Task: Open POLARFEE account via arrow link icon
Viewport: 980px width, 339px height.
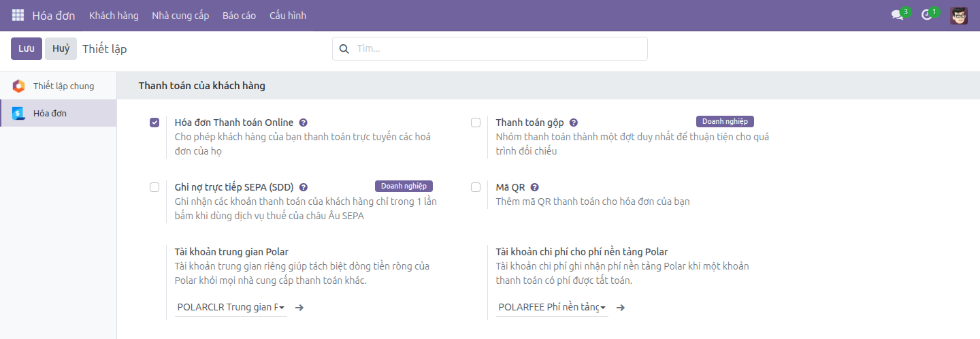Action: coord(621,308)
